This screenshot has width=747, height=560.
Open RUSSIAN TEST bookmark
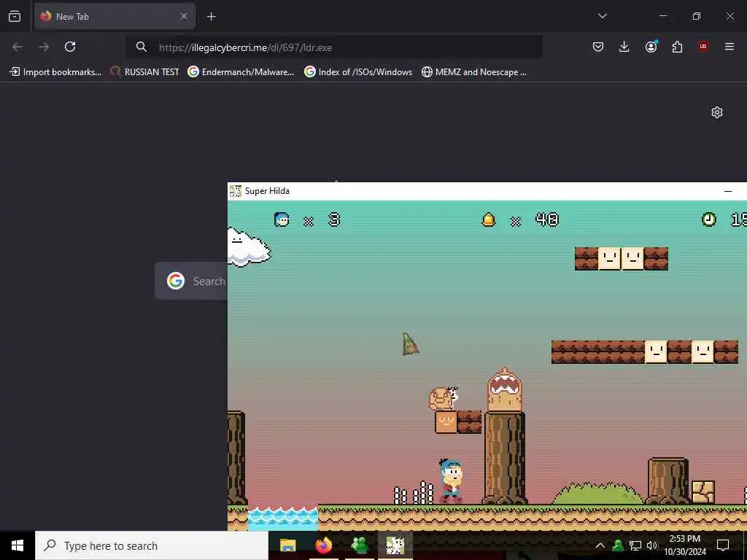(x=144, y=72)
